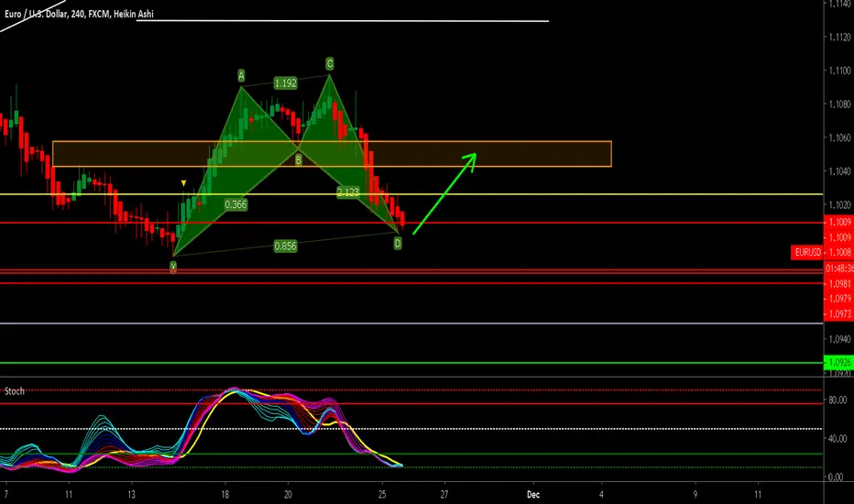
Task: Click the Euro / U.S. Dollar chart title
Action: [x=79, y=14]
